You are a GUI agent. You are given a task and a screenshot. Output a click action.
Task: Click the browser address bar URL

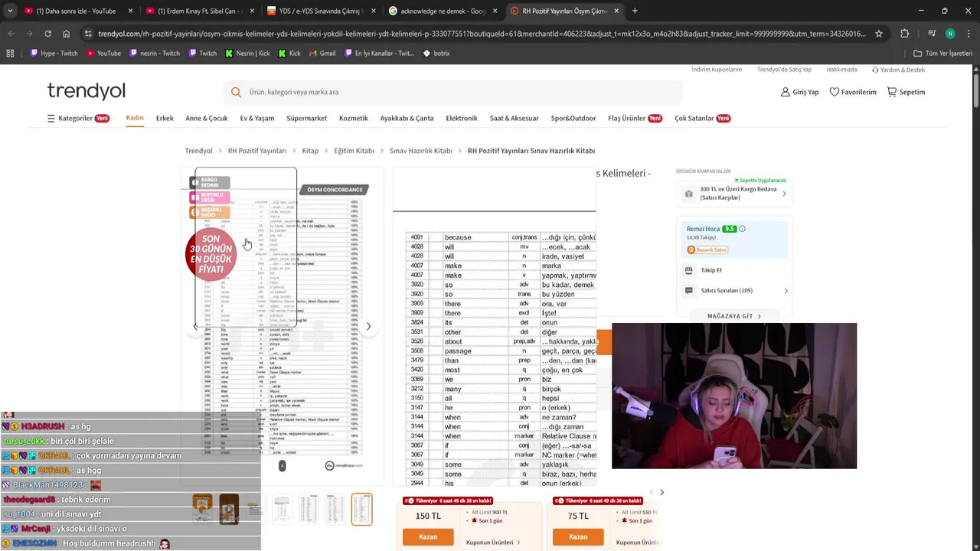(482, 34)
